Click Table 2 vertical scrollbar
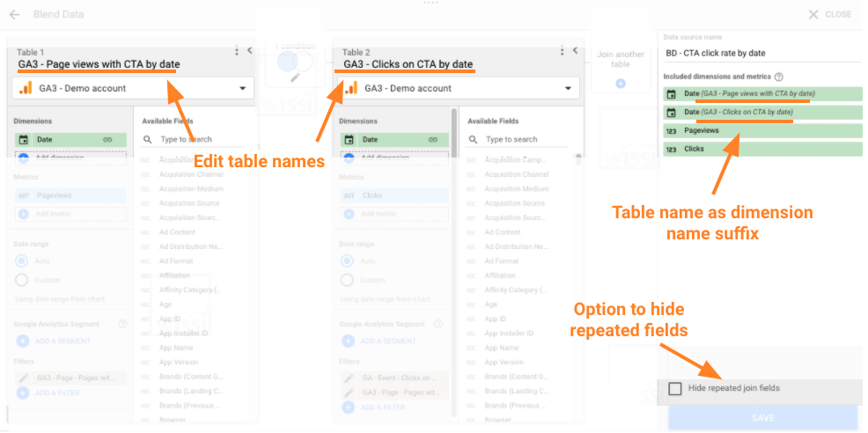The height and width of the screenshot is (433, 868). coord(454,261)
